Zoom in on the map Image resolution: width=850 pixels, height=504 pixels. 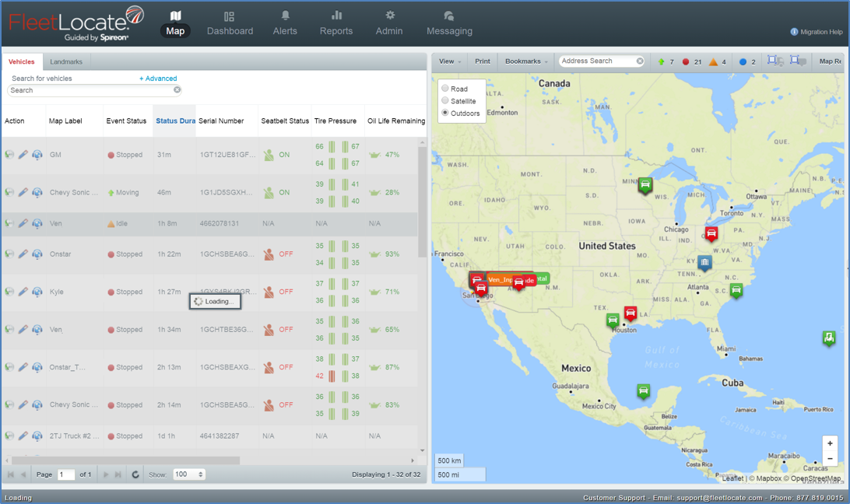tap(830, 443)
